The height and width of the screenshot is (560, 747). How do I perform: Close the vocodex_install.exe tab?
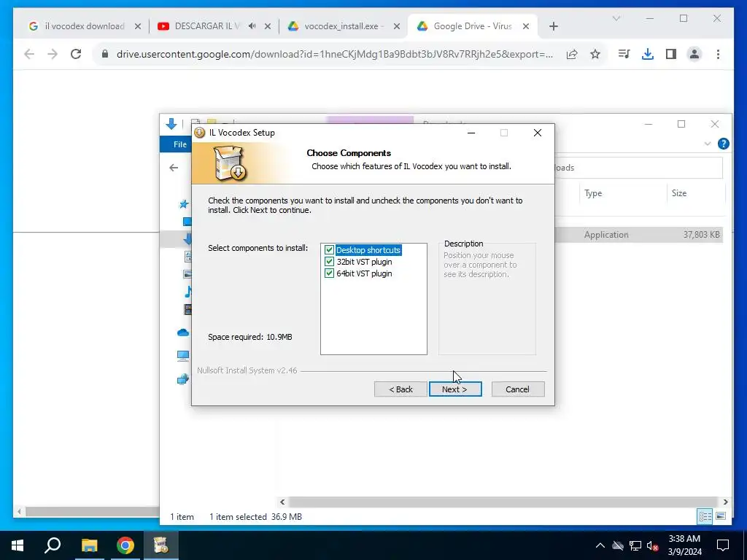click(x=396, y=26)
